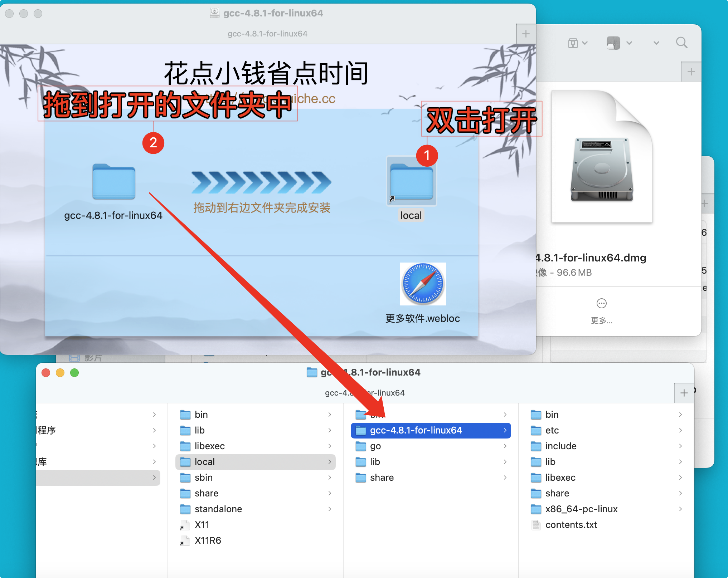728x578 pixels.
Task: Open the local folder alias icon
Action: click(x=411, y=182)
